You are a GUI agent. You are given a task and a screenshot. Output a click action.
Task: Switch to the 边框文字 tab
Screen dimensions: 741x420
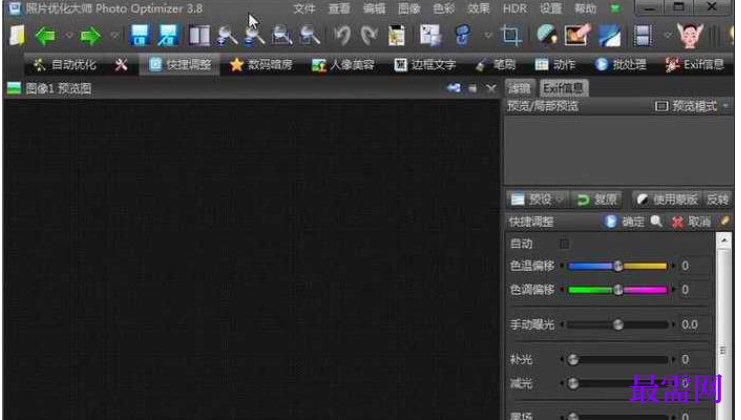pos(425,65)
